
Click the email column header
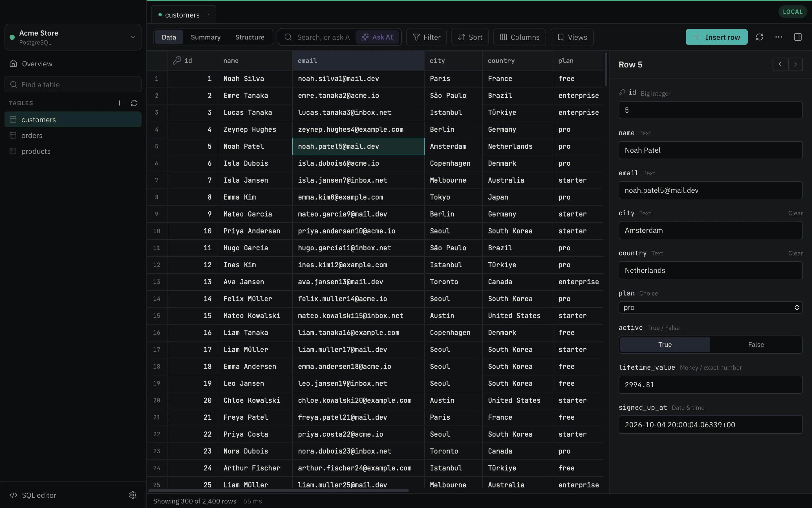(x=358, y=61)
